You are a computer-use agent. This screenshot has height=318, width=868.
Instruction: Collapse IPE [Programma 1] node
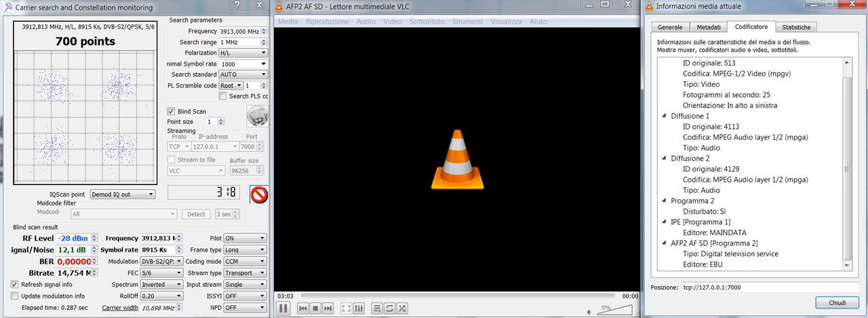[x=664, y=222]
